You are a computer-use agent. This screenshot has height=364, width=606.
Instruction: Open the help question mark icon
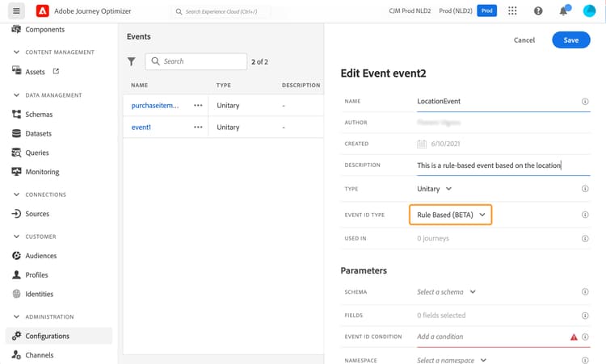tap(538, 11)
